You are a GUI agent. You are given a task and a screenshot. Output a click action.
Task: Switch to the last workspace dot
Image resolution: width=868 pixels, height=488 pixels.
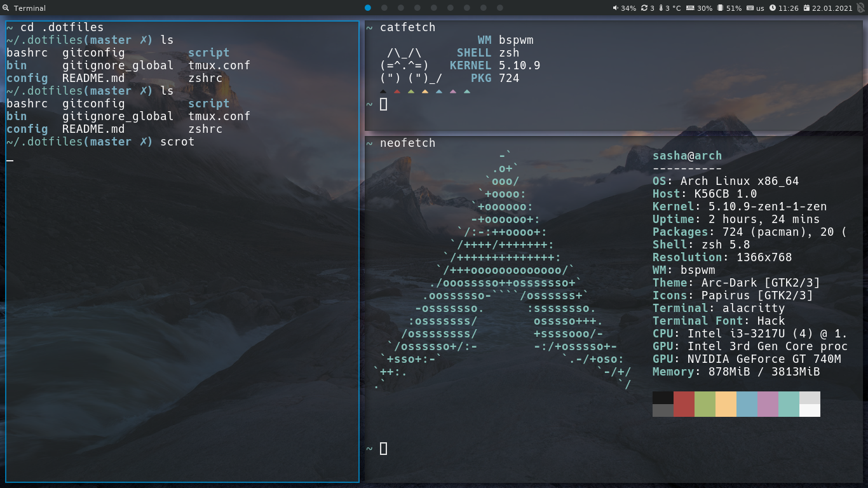point(500,8)
